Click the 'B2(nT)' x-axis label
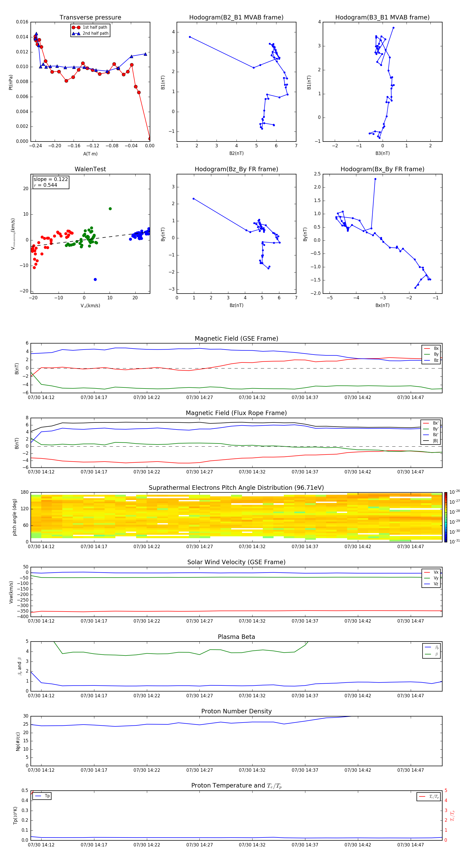The image size is (473, 868). click(x=236, y=153)
